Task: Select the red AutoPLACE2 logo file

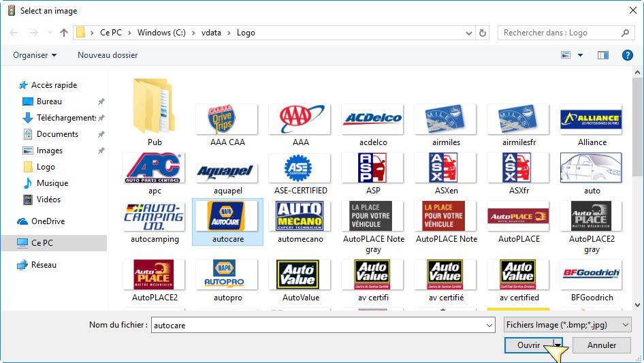Action: [155, 274]
